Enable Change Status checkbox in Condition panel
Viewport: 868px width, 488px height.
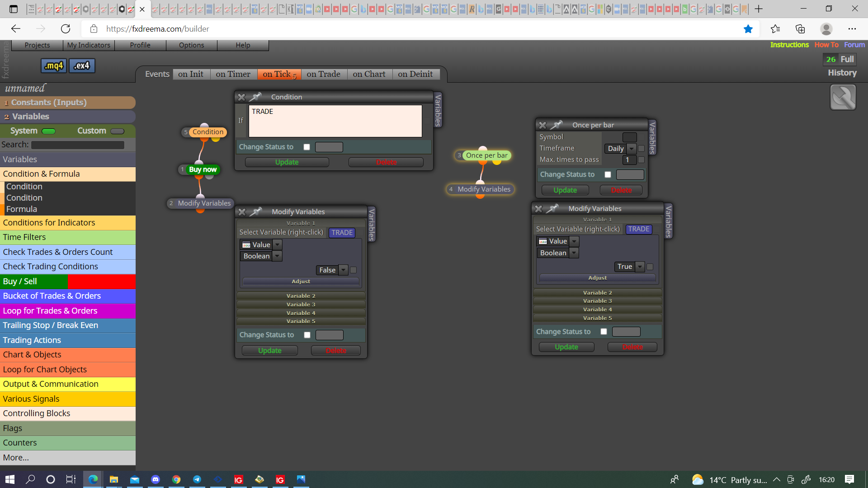307,147
